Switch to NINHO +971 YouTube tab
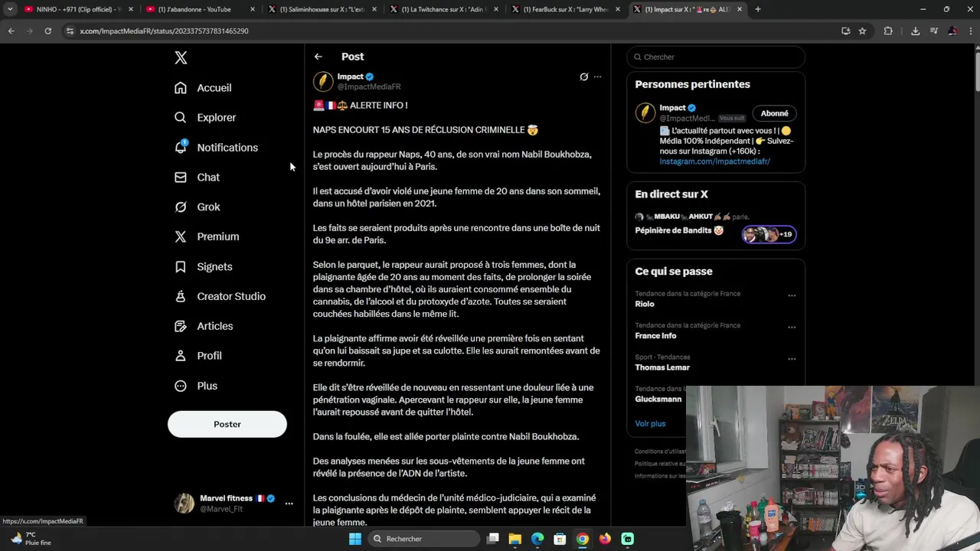Image resolution: width=980 pixels, height=551 pixels. [77, 9]
